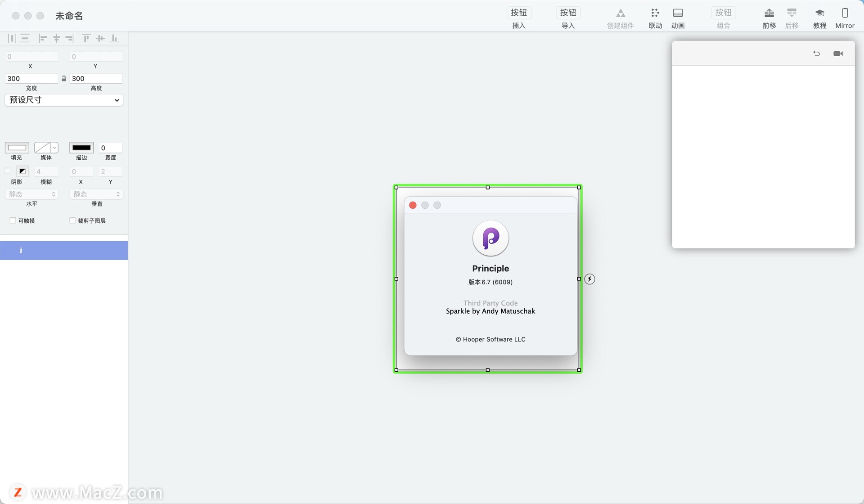Click the preview window canvas

(763, 157)
